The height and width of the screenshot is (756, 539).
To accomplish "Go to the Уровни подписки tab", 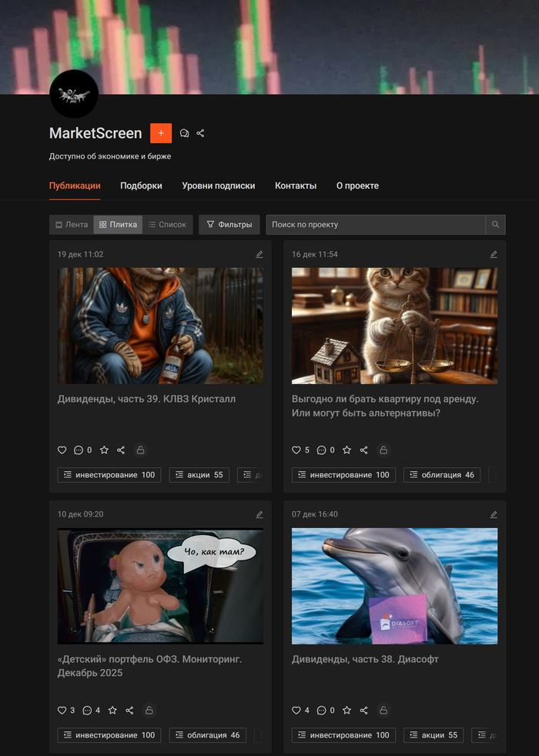I will [218, 186].
